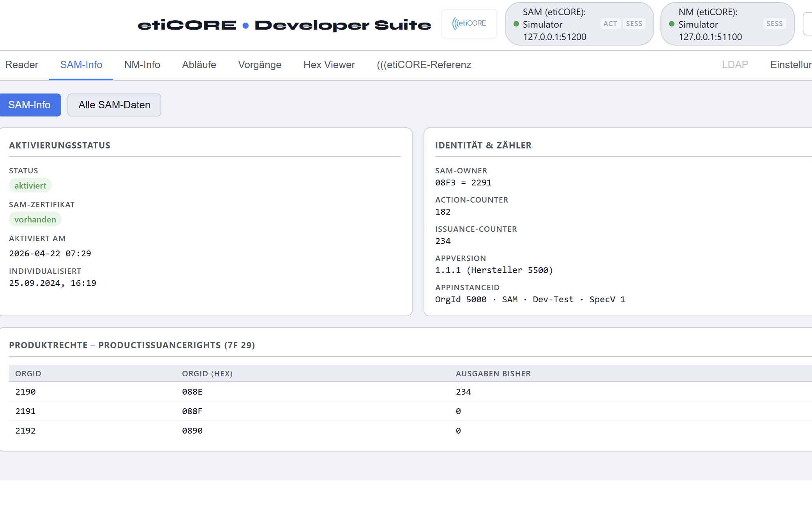
Task: Go to the Vorgänge tab
Action: [260, 65]
